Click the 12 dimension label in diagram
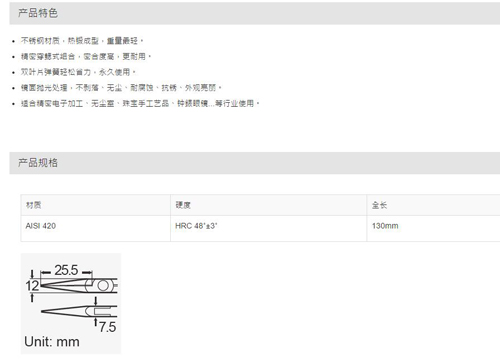The width and height of the screenshot is (500, 362). [32, 286]
